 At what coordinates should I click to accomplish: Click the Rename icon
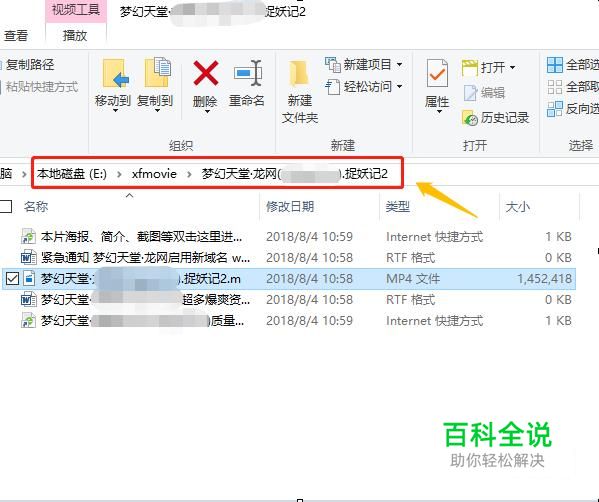248,73
